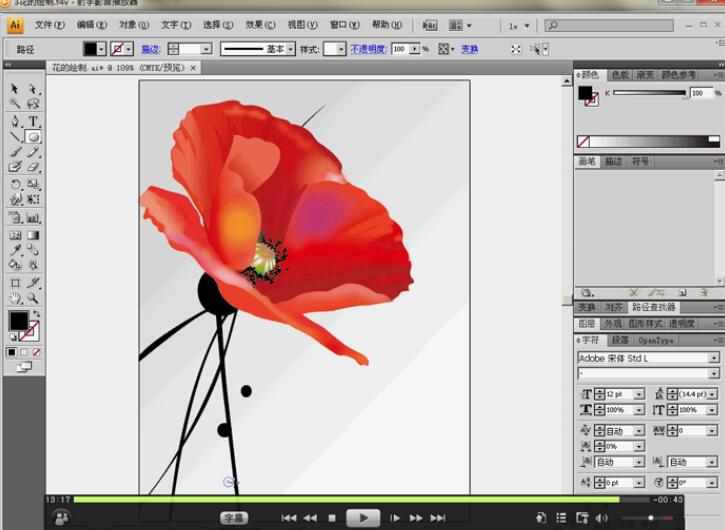The image size is (725, 530).
Task: Select the Eyedropper tool
Action: (x=15, y=250)
